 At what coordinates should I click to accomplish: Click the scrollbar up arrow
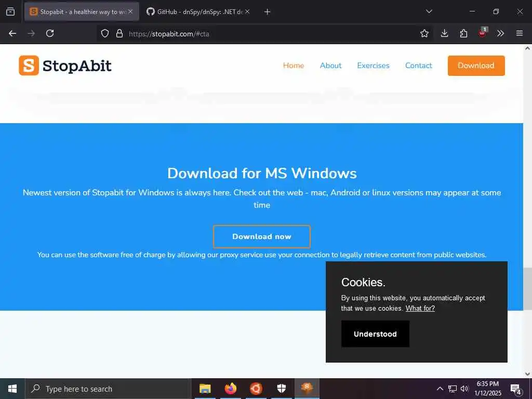pos(528,48)
